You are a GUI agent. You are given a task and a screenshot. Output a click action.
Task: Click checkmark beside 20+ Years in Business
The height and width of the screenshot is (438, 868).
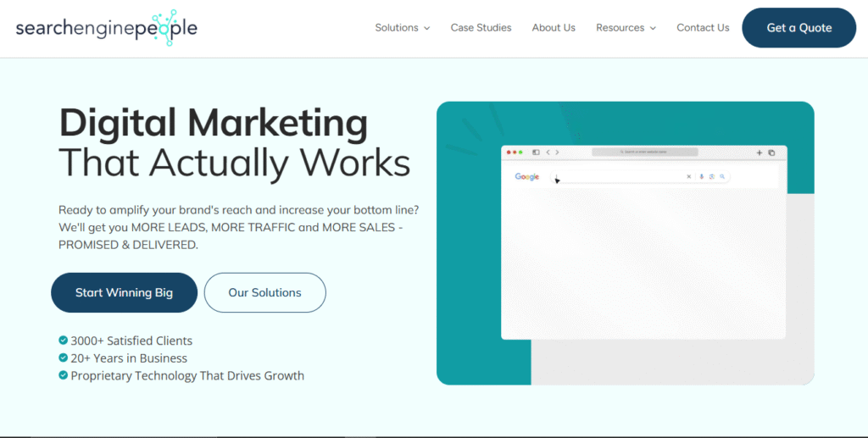click(x=64, y=358)
